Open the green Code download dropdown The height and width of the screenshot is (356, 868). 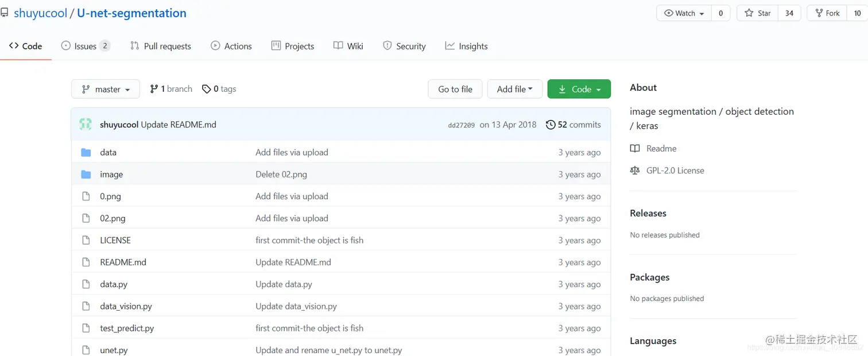pos(579,89)
